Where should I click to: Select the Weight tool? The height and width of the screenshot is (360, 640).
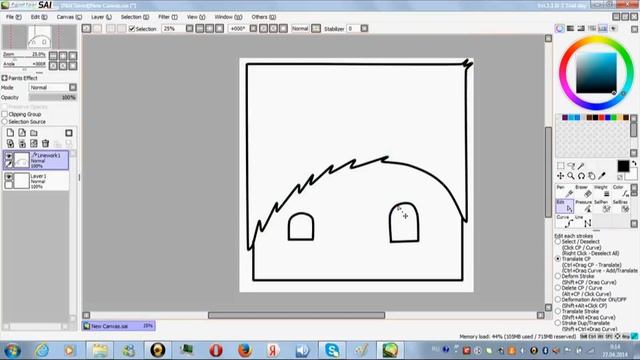pos(602,191)
